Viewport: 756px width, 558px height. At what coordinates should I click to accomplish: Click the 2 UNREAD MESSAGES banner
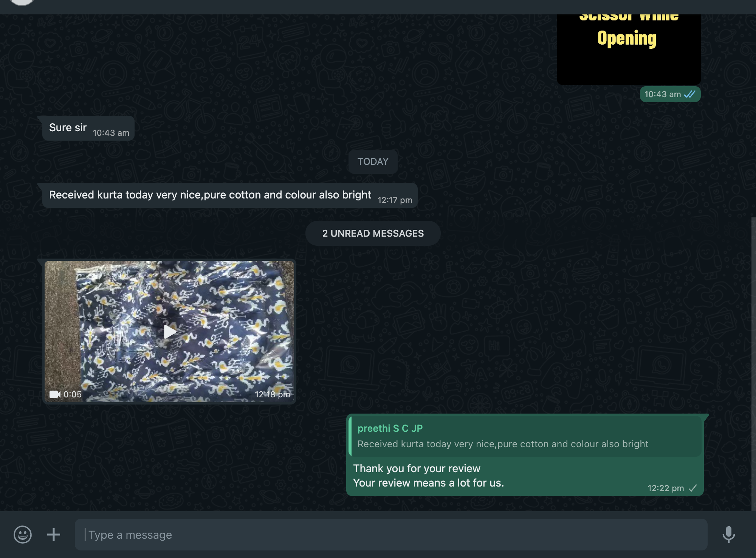(x=373, y=233)
